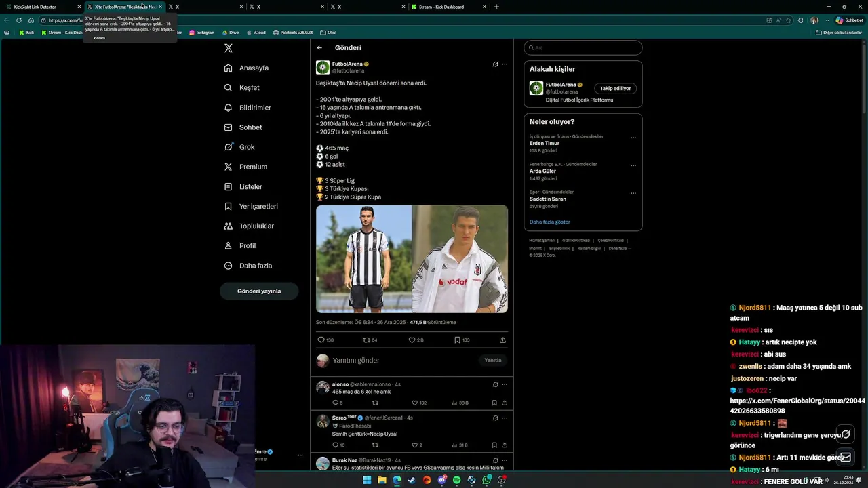868x488 pixels.
Task: Open Listeler in sidebar
Action: click(243, 186)
